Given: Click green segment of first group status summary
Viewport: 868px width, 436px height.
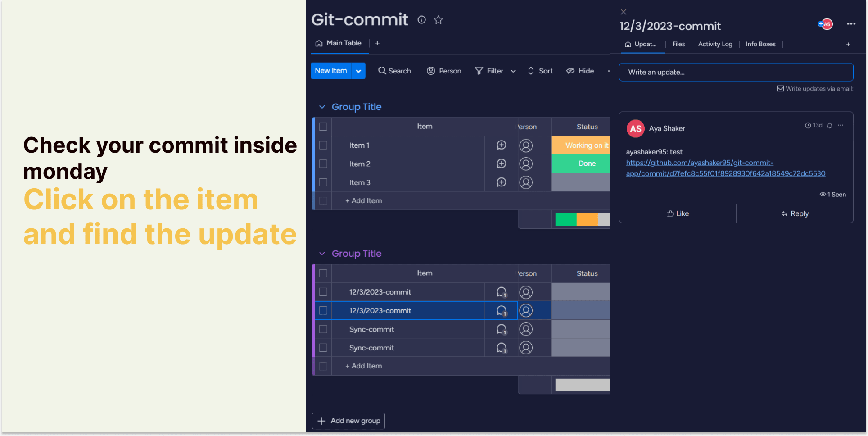Looking at the screenshot, I should [566, 219].
